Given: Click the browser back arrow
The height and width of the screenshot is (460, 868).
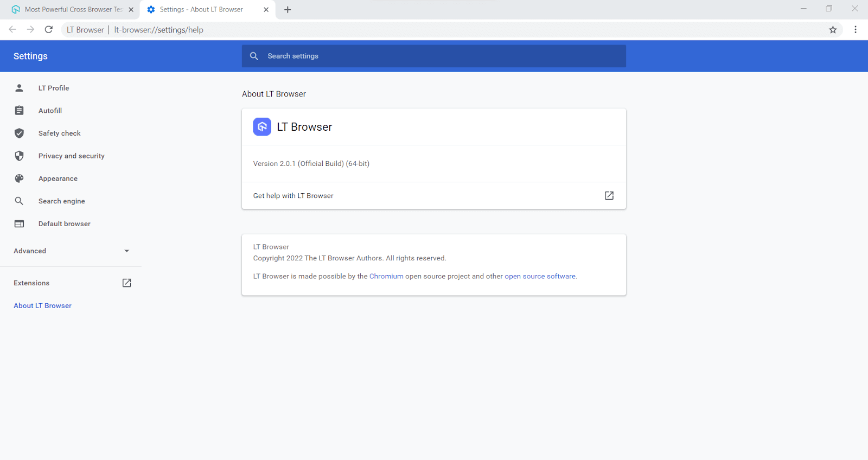Looking at the screenshot, I should point(12,29).
